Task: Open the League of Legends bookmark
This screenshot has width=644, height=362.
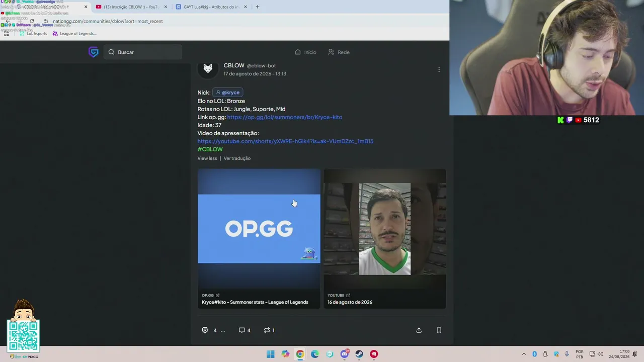Action: pos(74,34)
